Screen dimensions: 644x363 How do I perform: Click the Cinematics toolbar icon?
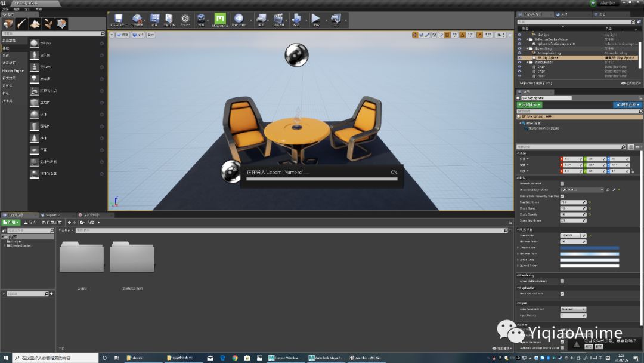[x=279, y=20]
